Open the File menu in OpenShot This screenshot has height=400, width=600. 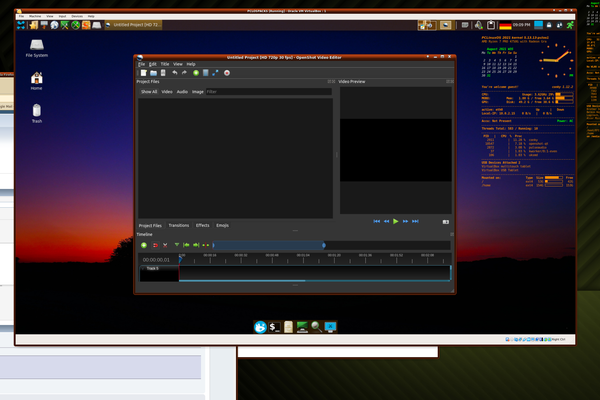click(x=141, y=64)
